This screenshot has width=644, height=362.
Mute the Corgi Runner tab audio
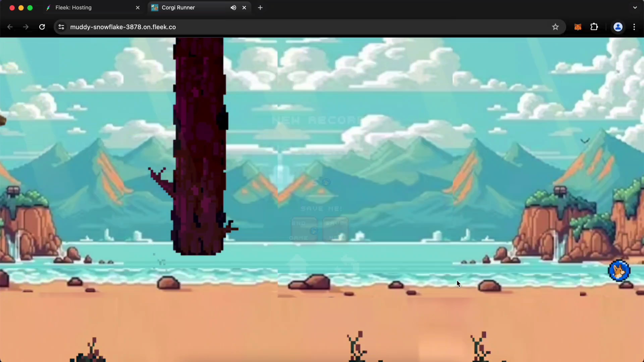233,7
